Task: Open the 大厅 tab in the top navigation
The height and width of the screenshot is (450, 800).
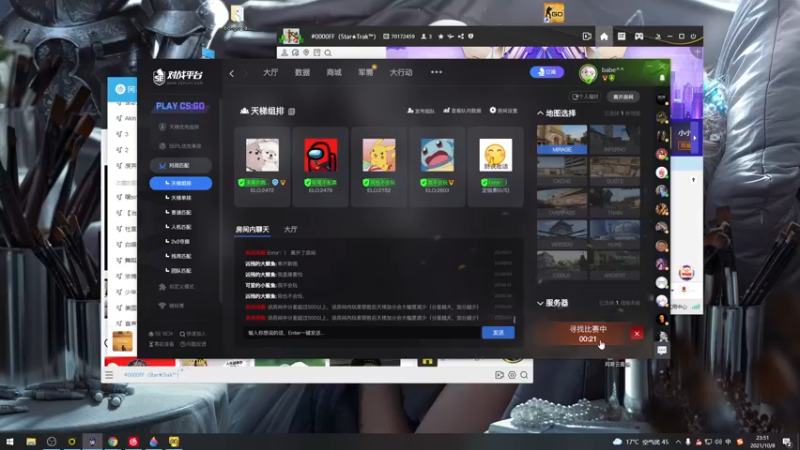Action: [270, 72]
